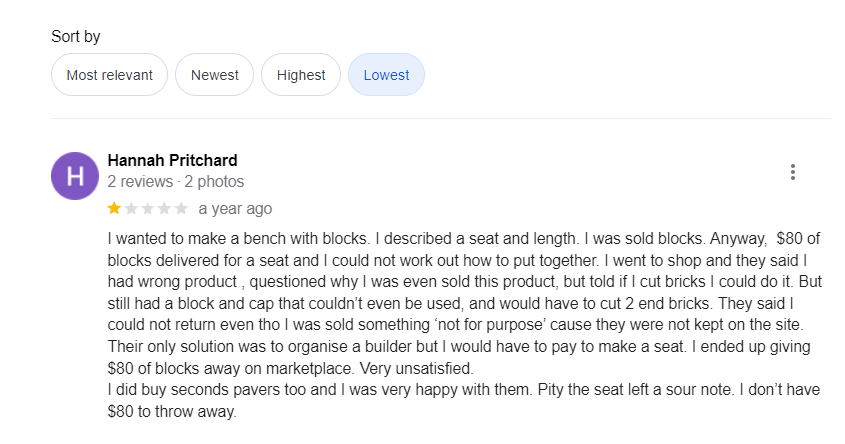Sort reviews by Newest
The image size is (845, 444).
pos(214,75)
